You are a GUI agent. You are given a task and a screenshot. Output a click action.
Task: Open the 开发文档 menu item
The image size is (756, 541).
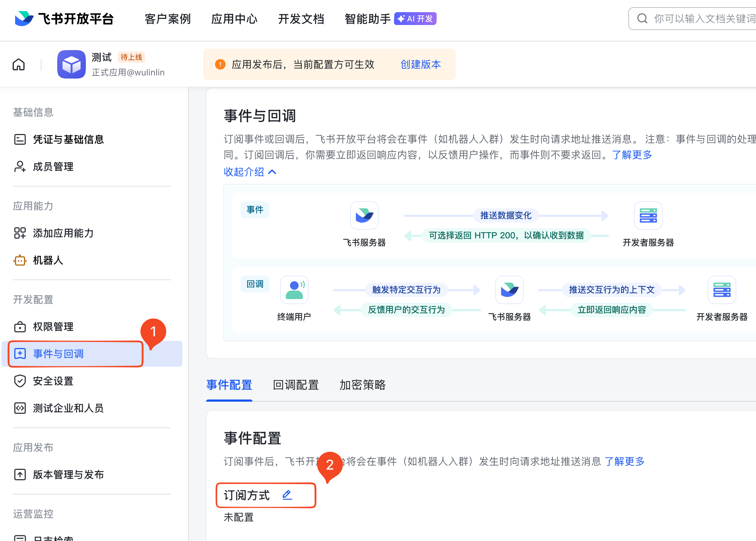301,19
